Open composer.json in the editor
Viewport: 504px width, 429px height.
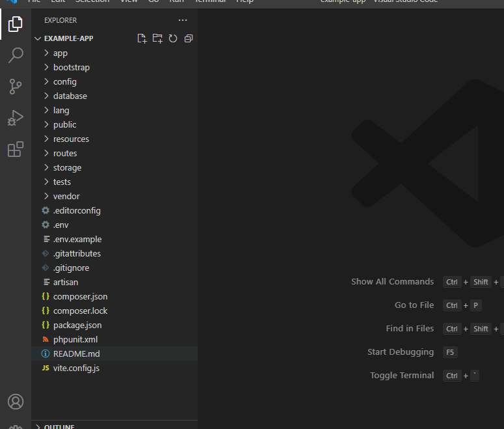click(114, 296)
